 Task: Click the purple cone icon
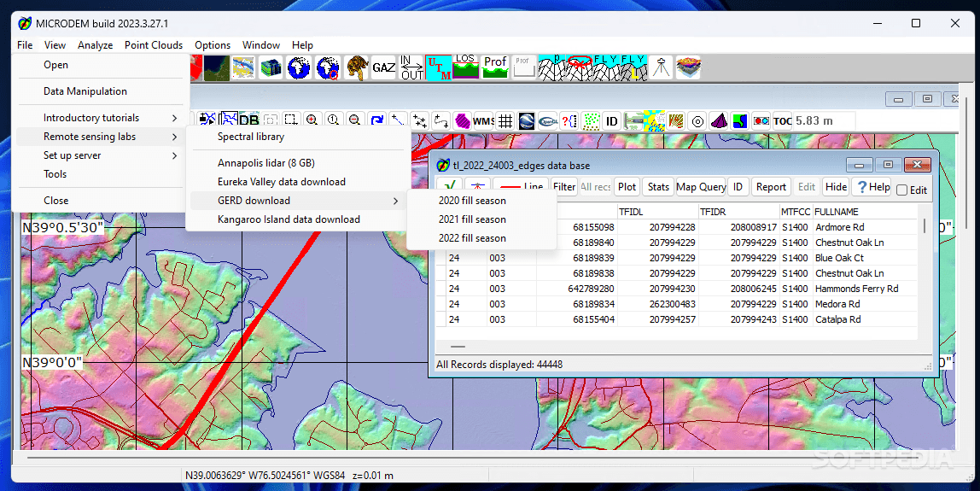point(719,120)
